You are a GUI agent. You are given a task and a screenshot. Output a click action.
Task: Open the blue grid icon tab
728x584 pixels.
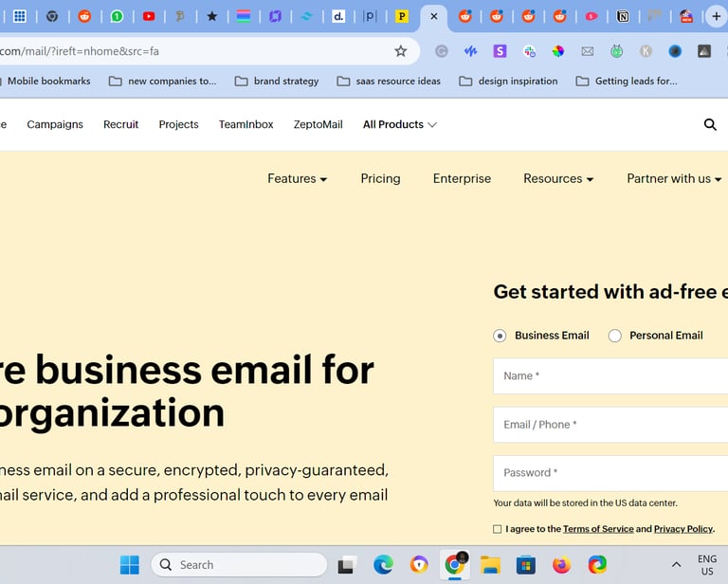[x=20, y=17]
